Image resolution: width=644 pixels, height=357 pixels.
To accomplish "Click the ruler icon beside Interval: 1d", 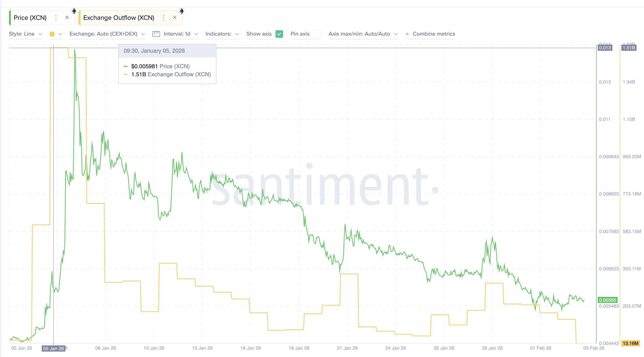I will [x=156, y=34].
